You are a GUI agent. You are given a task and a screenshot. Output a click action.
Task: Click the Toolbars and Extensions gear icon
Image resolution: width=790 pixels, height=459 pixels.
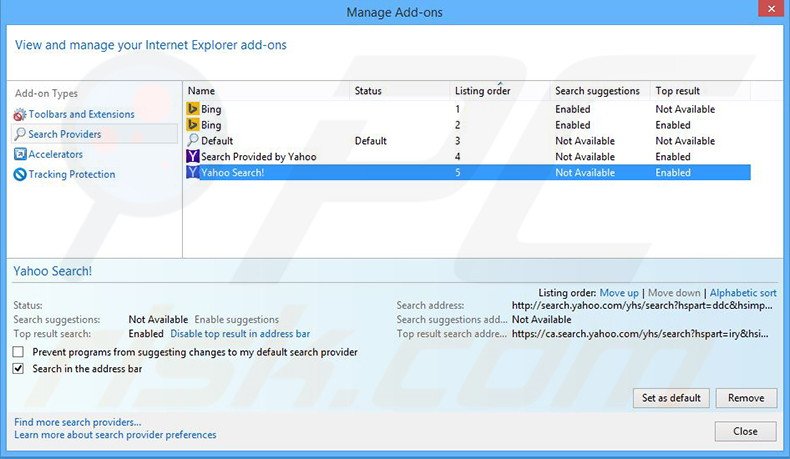[x=20, y=115]
